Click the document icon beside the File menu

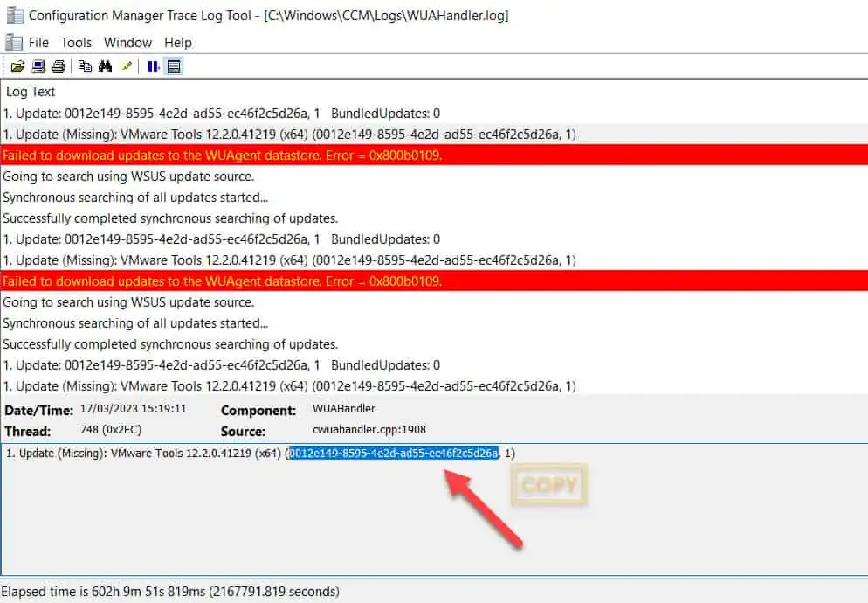[x=13, y=43]
